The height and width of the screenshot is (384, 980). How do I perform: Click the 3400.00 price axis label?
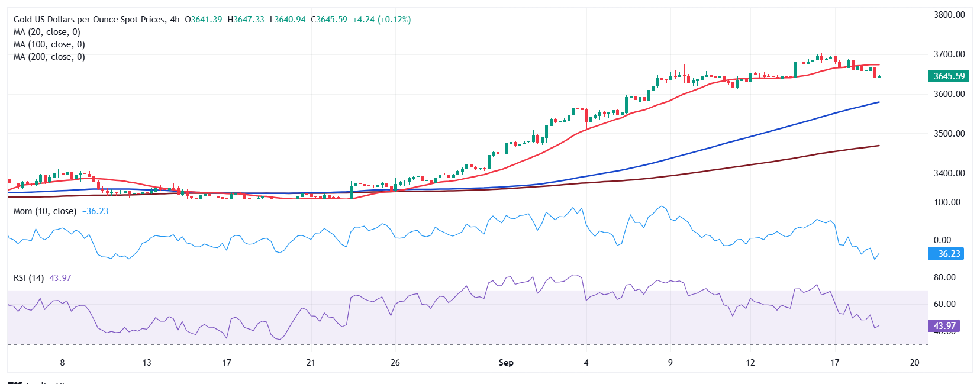(949, 173)
